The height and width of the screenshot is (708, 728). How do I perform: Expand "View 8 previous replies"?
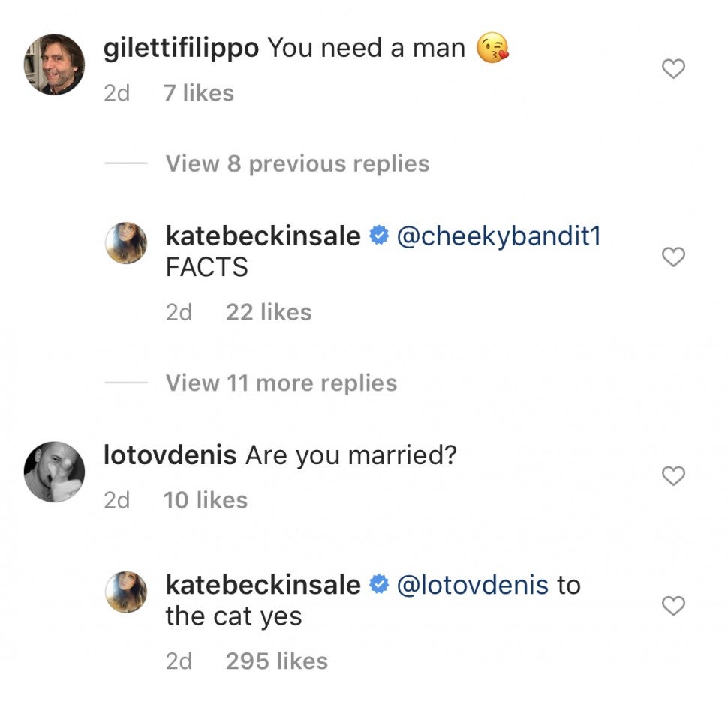click(x=297, y=163)
